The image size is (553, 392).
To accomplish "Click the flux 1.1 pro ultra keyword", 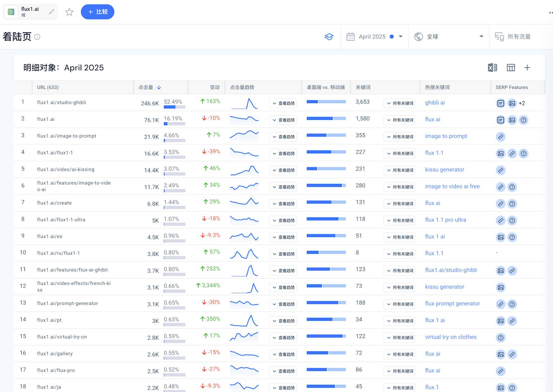I will pyautogui.click(x=445, y=220).
